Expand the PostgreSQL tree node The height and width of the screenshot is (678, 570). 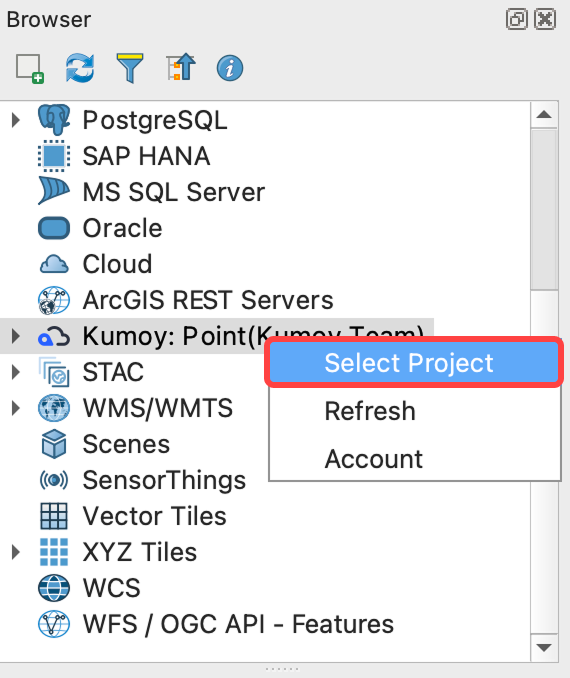coord(16,120)
